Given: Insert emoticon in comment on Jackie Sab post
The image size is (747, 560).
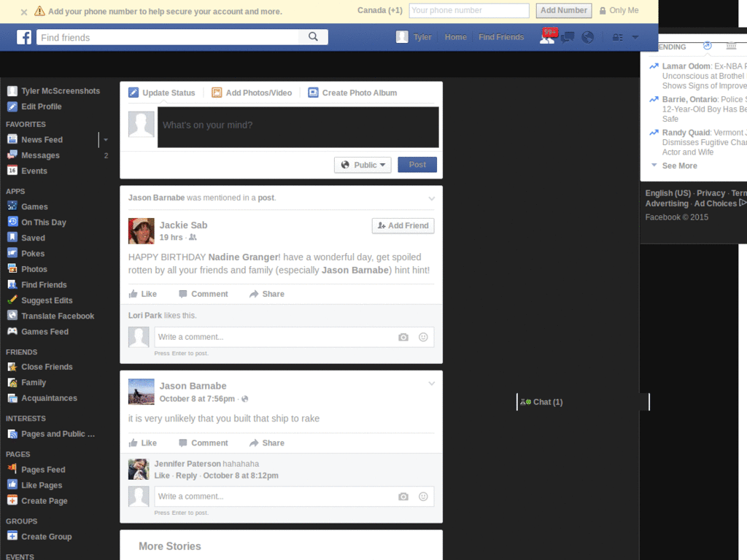Looking at the screenshot, I should tap(423, 337).
